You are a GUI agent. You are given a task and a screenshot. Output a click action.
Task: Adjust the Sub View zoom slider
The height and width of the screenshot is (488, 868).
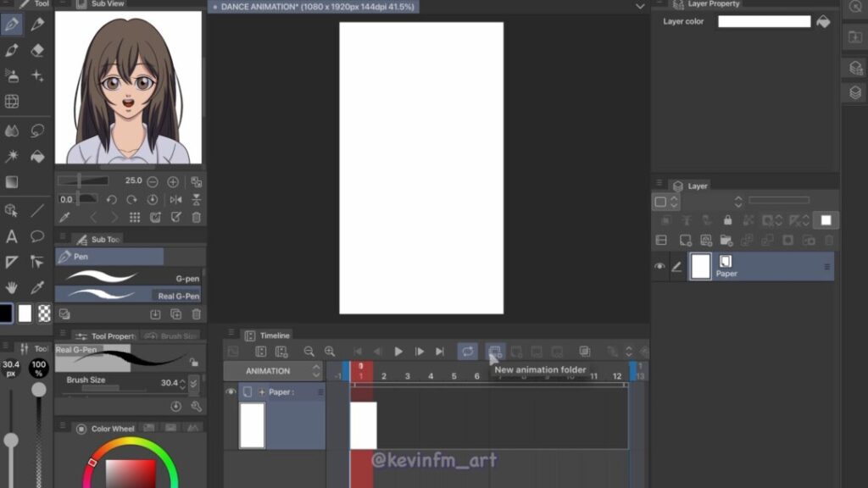tap(83, 180)
